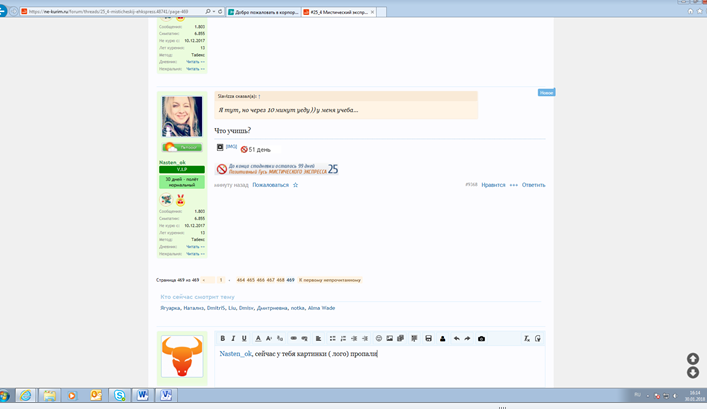Viewport: 707px width, 409px height.
Task: Open Windows Explorer folder from the taskbar
Action: 49,395
